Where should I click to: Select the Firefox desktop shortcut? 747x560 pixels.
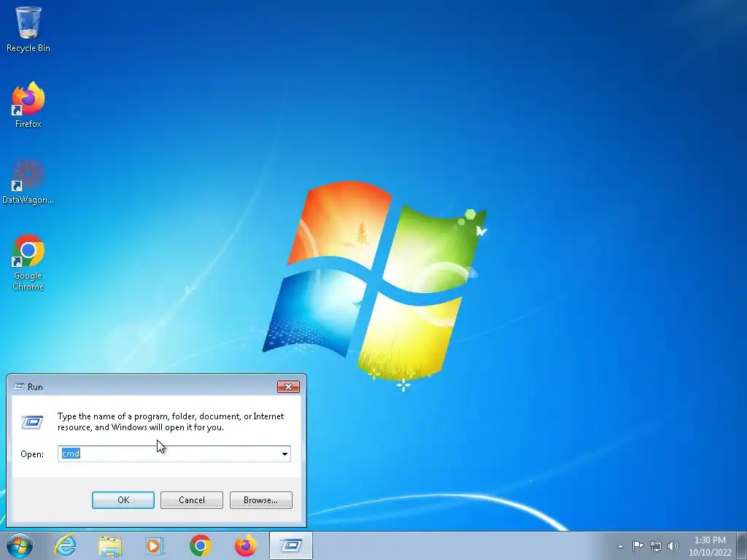[28, 105]
